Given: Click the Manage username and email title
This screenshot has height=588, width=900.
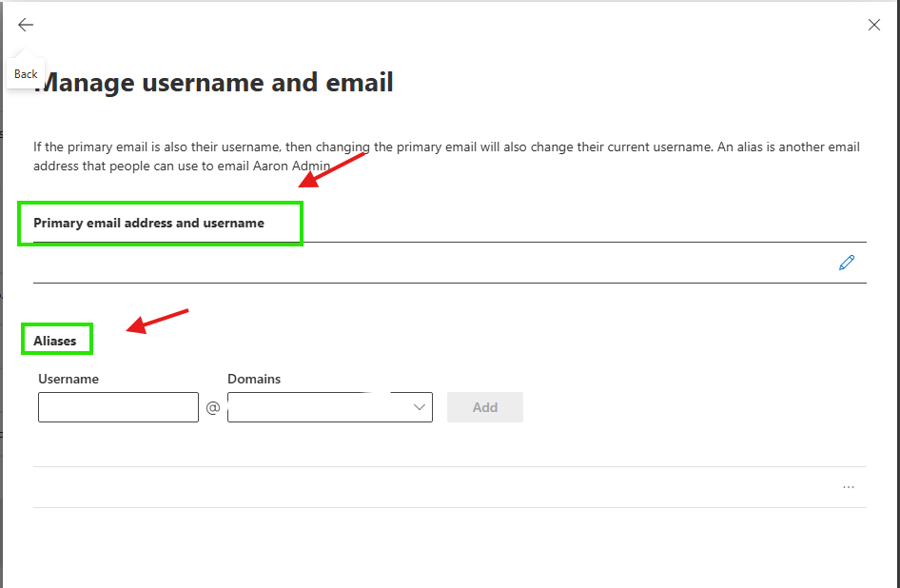Looking at the screenshot, I should (x=213, y=82).
